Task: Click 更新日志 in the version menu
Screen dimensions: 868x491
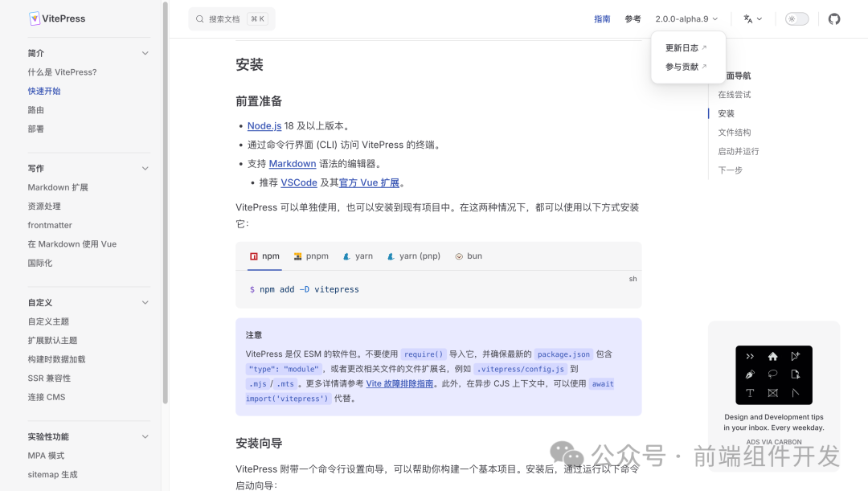Action: (x=682, y=47)
